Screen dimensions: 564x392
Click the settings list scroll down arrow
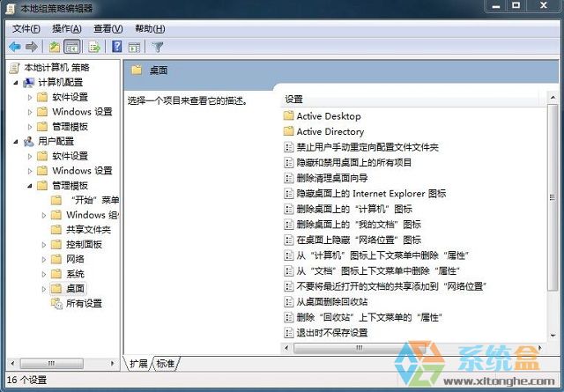click(553, 335)
